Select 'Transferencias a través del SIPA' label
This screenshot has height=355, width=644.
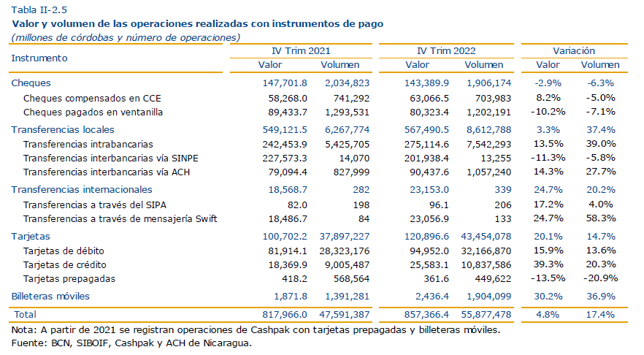[x=94, y=205]
